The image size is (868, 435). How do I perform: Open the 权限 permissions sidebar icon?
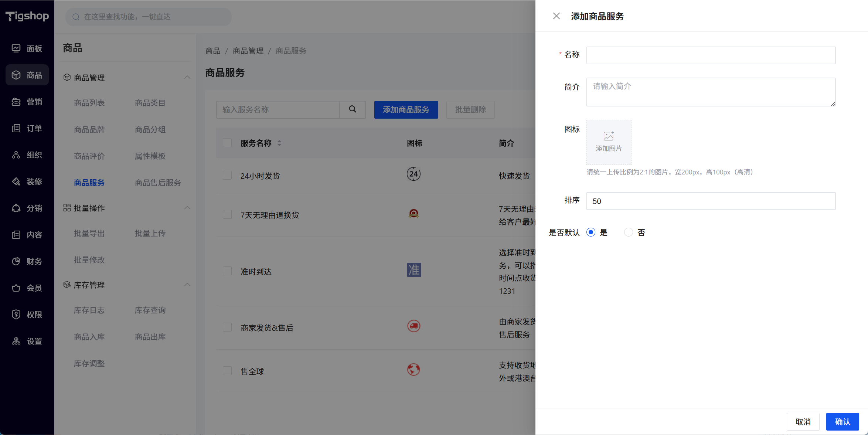[x=16, y=315]
